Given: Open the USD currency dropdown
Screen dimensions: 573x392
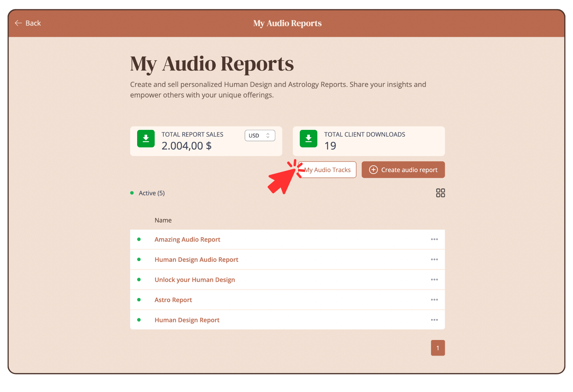Looking at the screenshot, I should point(260,136).
